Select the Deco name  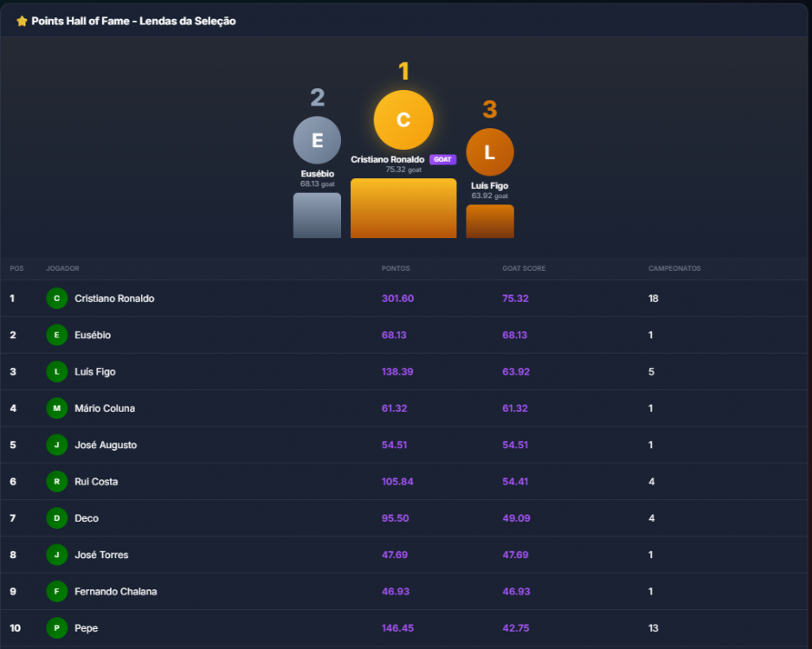click(87, 518)
